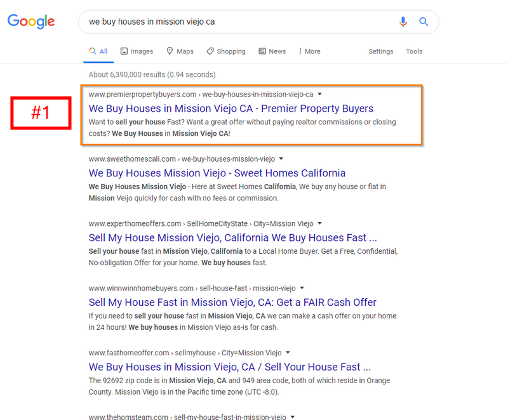Open Premier Property Buyers result link
508x420 pixels.
[231, 108]
